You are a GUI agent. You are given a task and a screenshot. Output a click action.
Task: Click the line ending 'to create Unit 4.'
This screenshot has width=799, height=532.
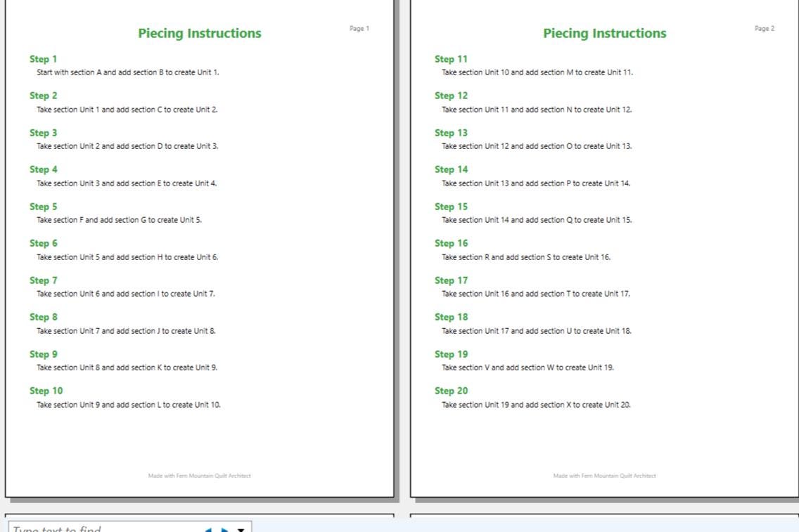point(127,183)
